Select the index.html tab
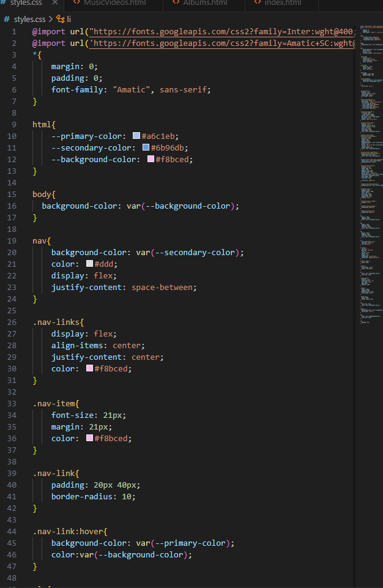This screenshot has height=588, width=383. click(283, 3)
